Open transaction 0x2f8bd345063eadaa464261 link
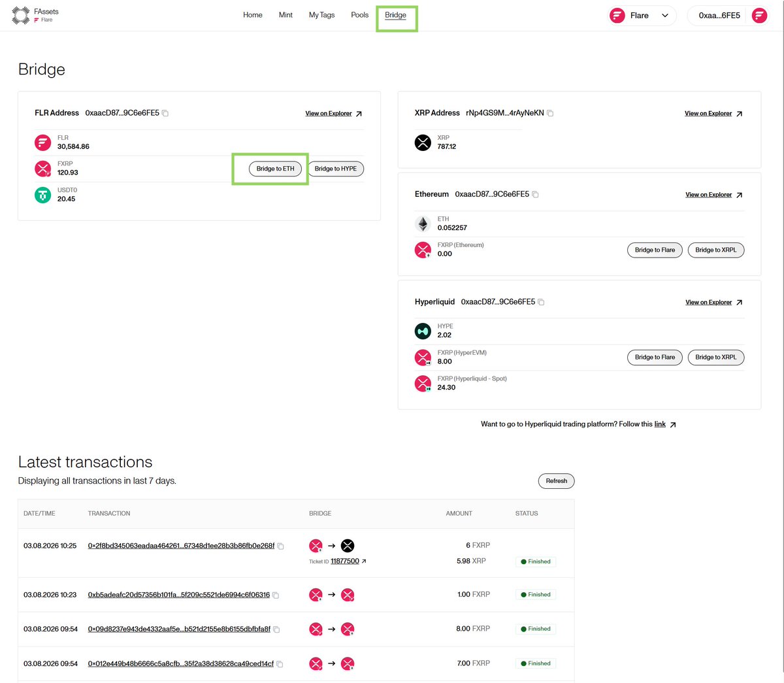This screenshot has height=683, width=784. tap(181, 546)
